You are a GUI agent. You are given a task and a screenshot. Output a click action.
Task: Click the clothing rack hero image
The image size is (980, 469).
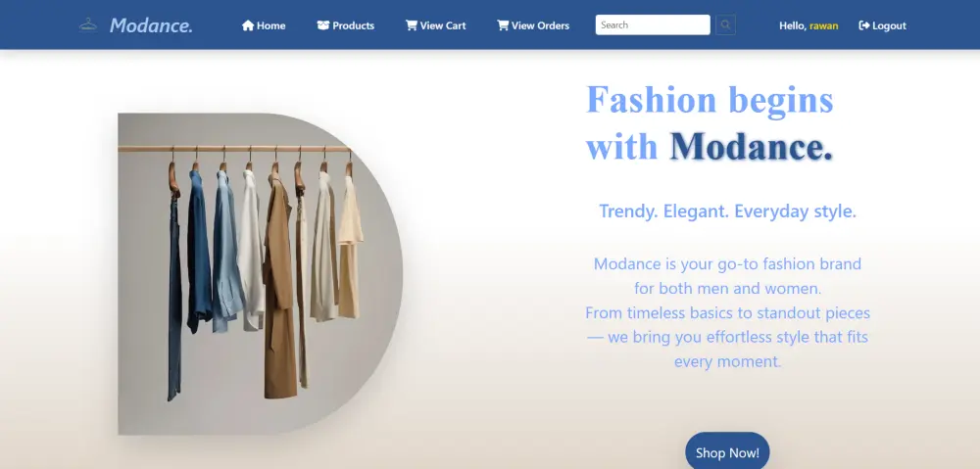coord(260,273)
